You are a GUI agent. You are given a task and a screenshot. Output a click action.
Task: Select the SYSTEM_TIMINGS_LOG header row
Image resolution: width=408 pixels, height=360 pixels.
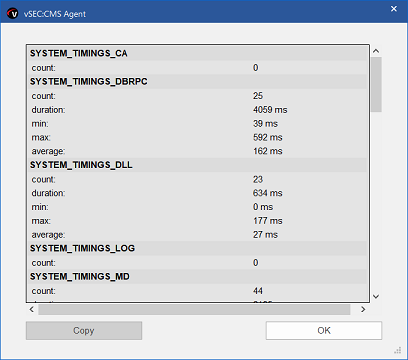point(198,248)
